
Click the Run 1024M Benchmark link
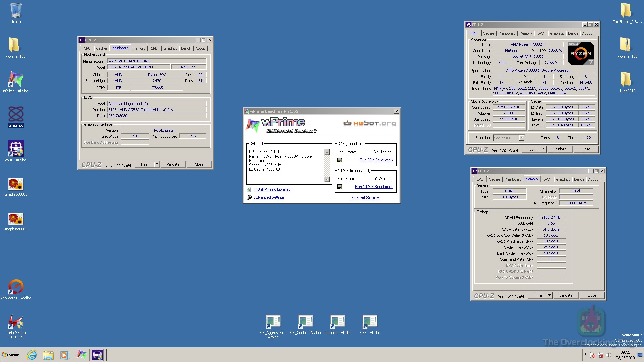pos(374,187)
